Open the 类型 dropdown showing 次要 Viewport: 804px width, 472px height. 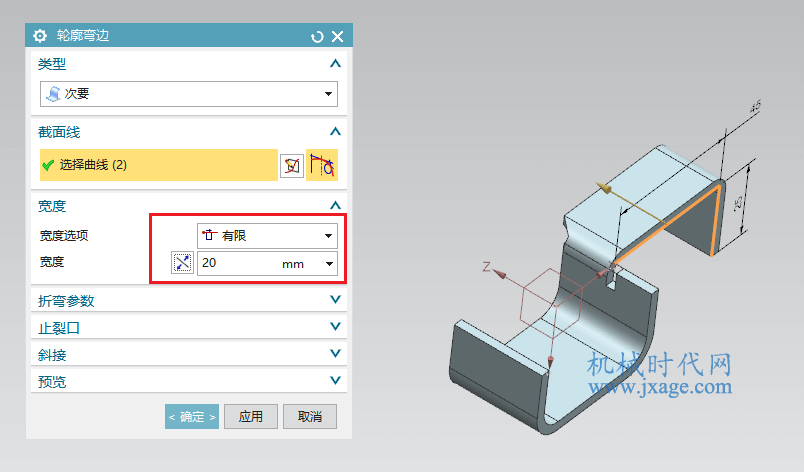coord(189,94)
